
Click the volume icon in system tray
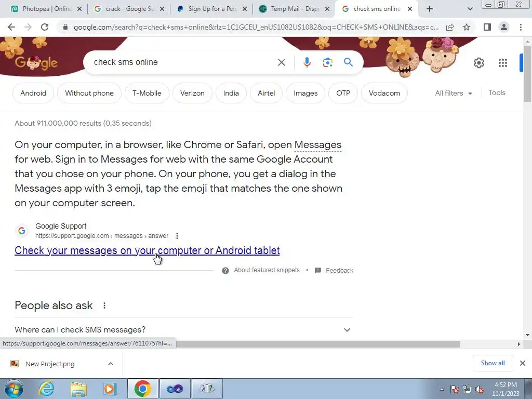click(x=480, y=390)
